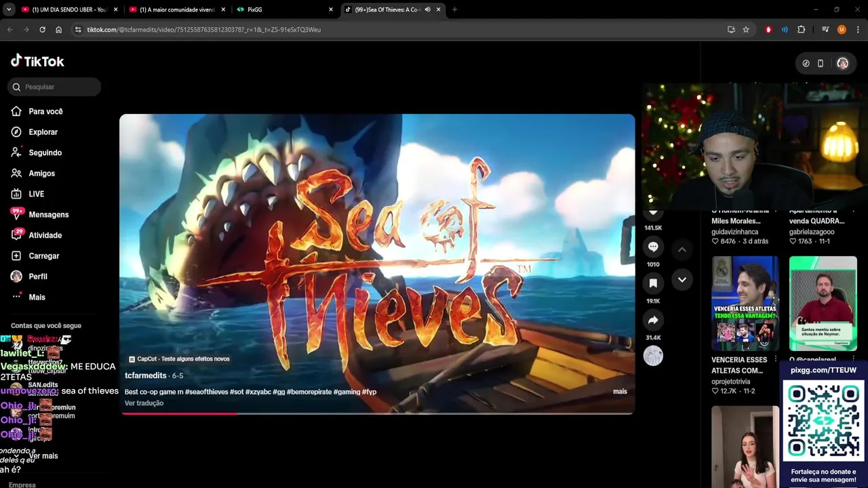Viewport: 868px width, 488px height.
Task: Go to previous video with up arrow
Action: (682, 249)
